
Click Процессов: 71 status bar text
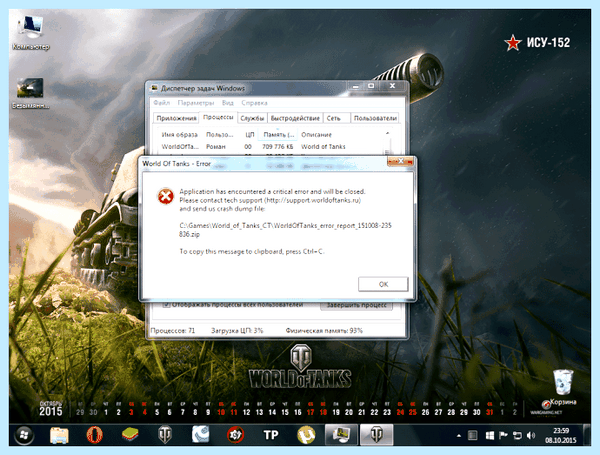click(173, 331)
